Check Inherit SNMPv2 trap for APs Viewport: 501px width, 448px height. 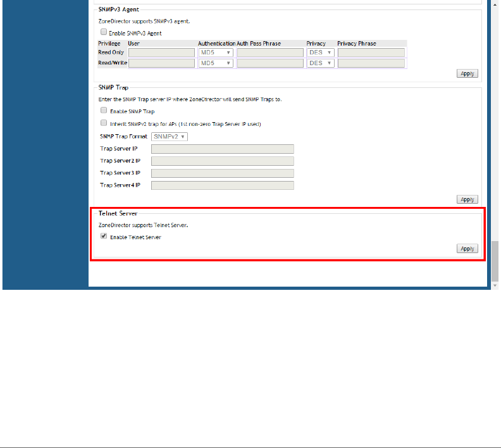[x=104, y=123]
